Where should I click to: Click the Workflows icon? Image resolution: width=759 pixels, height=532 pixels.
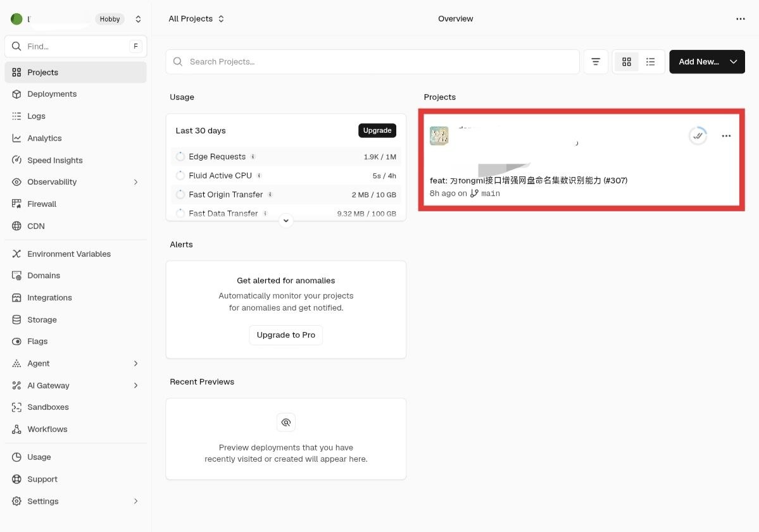pos(16,429)
